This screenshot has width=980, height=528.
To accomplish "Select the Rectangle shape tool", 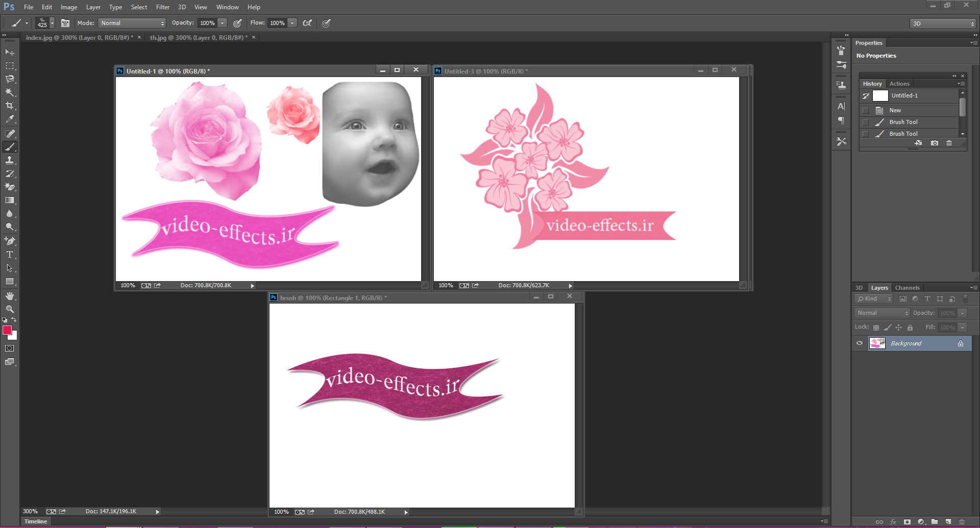I will 10,281.
